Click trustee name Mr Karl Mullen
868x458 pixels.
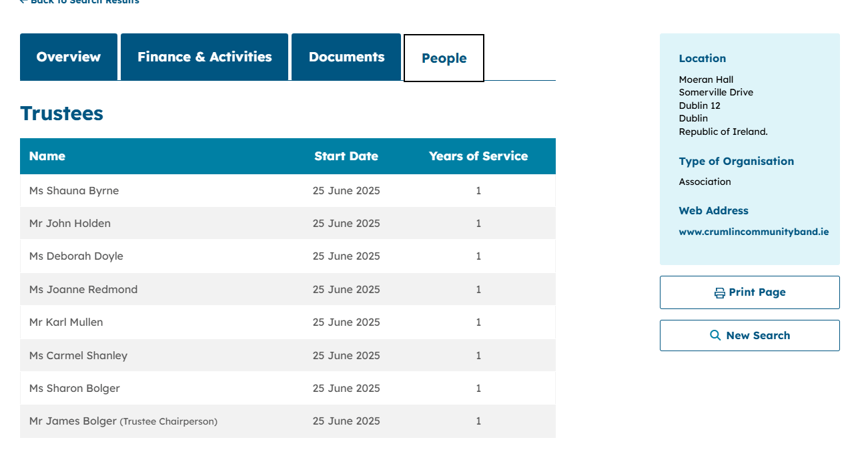66,322
